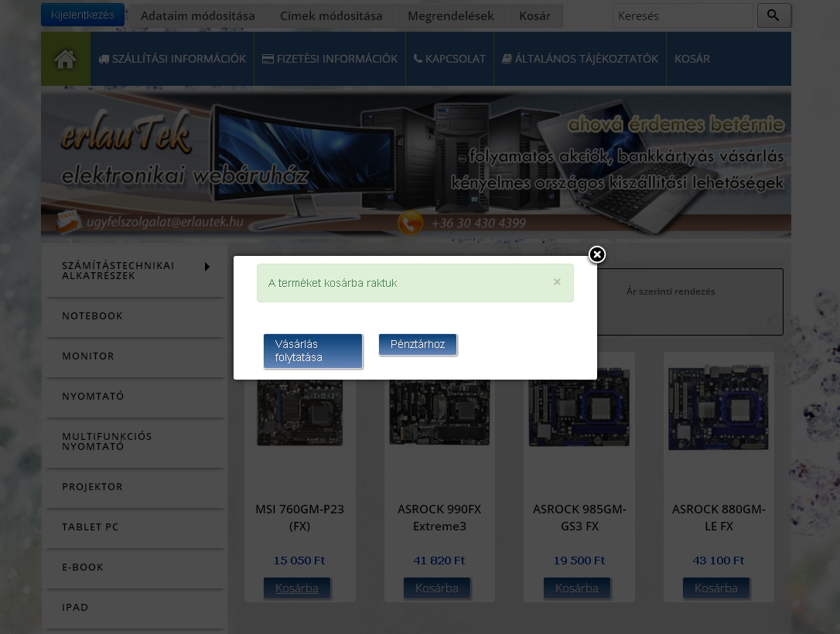Screen dimensions: 840x634
Task: Select the 'Multifunkciós nyomtató' category
Action: pos(135,441)
